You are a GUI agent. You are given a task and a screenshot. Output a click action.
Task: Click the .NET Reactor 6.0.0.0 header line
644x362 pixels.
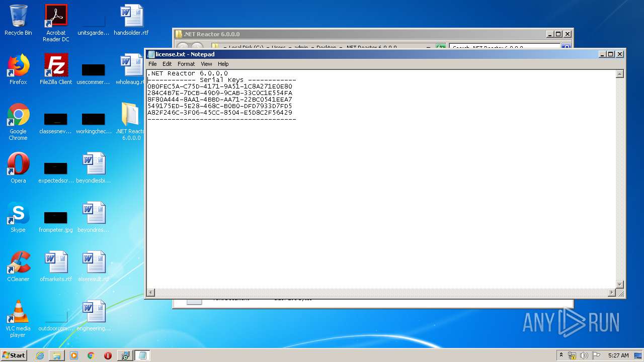tap(188, 73)
